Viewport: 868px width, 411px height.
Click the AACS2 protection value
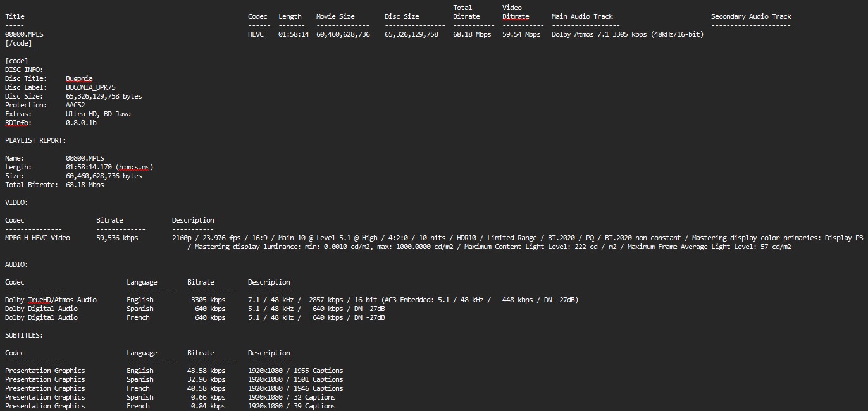[x=75, y=105]
